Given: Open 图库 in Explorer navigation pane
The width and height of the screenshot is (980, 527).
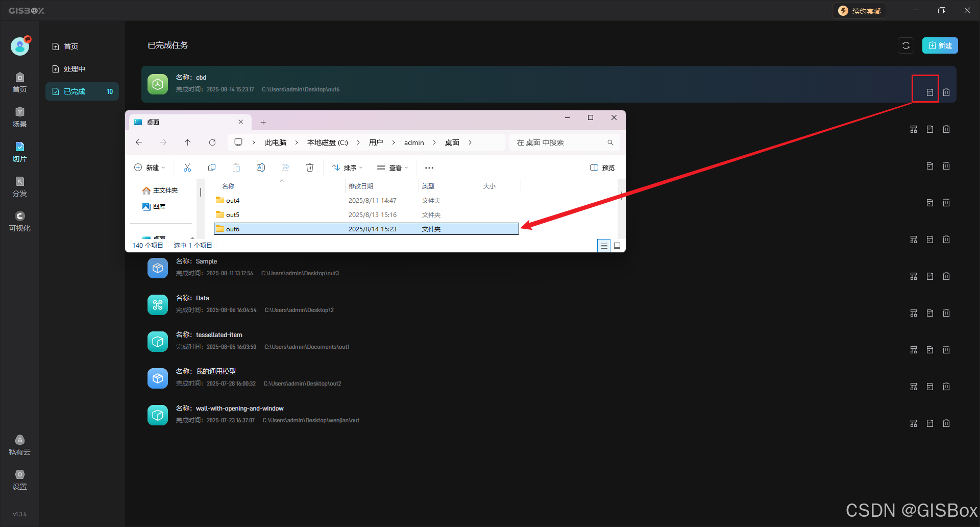Looking at the screenshot, I should point(154,207).
